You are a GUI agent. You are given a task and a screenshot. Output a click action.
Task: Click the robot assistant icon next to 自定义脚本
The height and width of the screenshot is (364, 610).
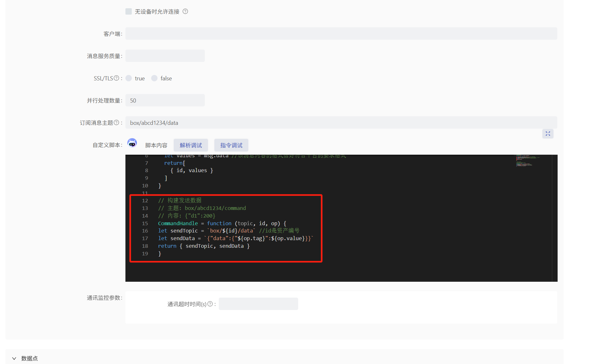132,143
